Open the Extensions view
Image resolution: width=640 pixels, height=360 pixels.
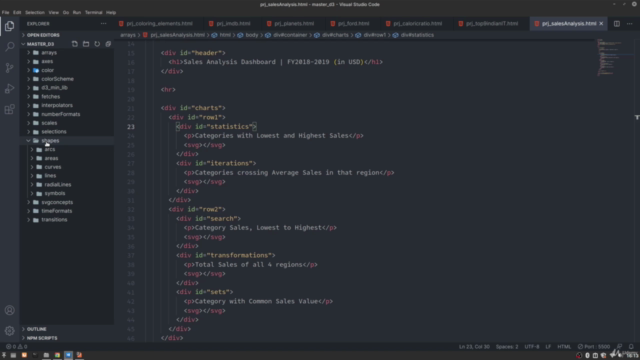(x=9, y=109)
